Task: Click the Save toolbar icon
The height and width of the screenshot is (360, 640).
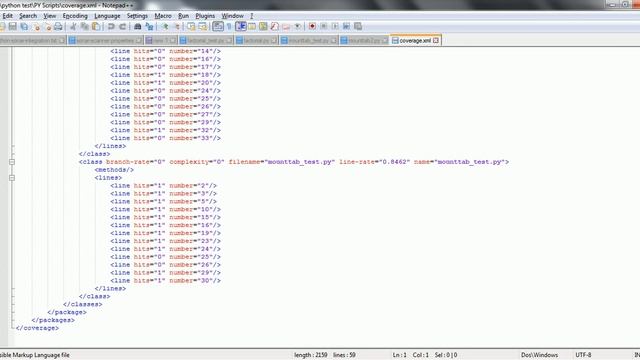Action: [13, 27]
